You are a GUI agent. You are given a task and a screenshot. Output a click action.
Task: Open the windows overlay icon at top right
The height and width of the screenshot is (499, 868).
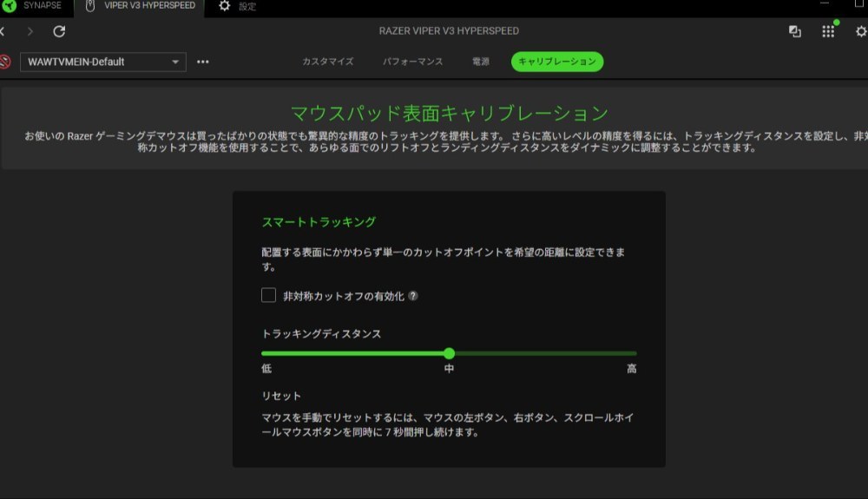795,31
